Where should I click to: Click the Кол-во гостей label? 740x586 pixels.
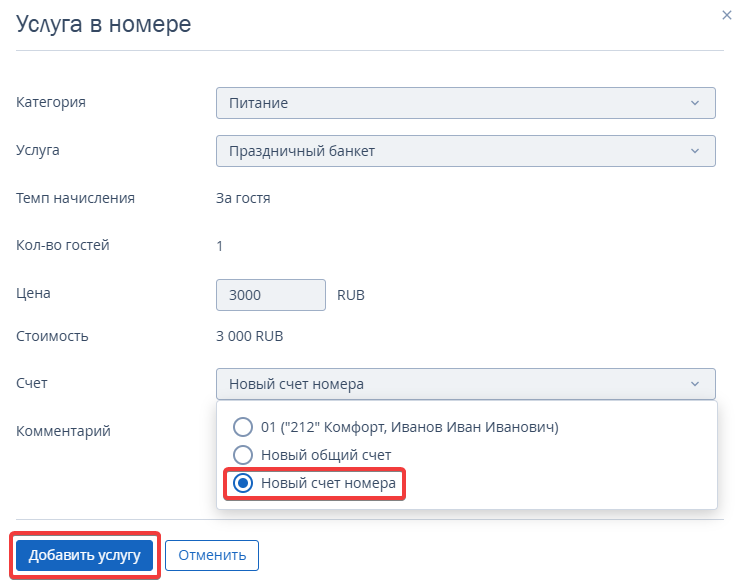(63, 245)
